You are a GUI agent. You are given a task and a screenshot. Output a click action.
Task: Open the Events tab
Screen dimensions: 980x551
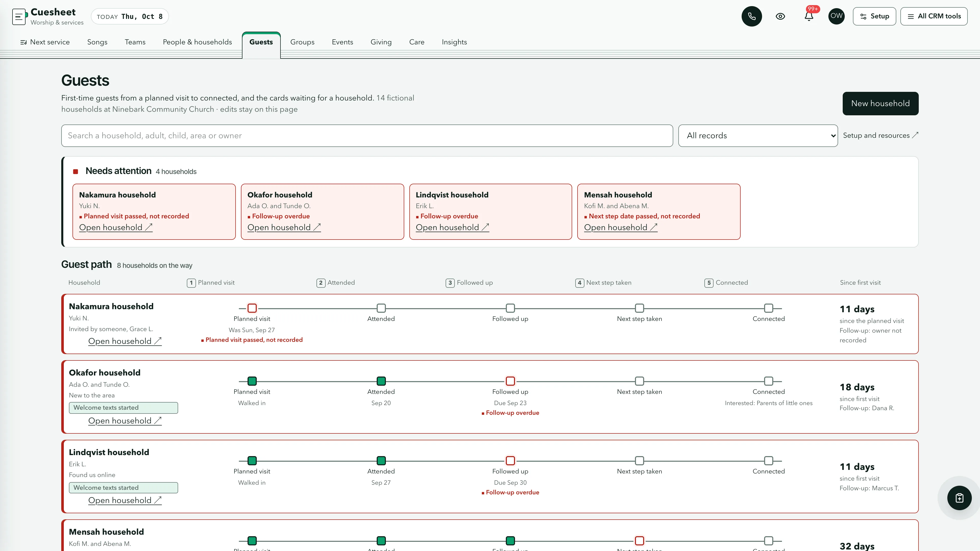(x=342, y=42)
